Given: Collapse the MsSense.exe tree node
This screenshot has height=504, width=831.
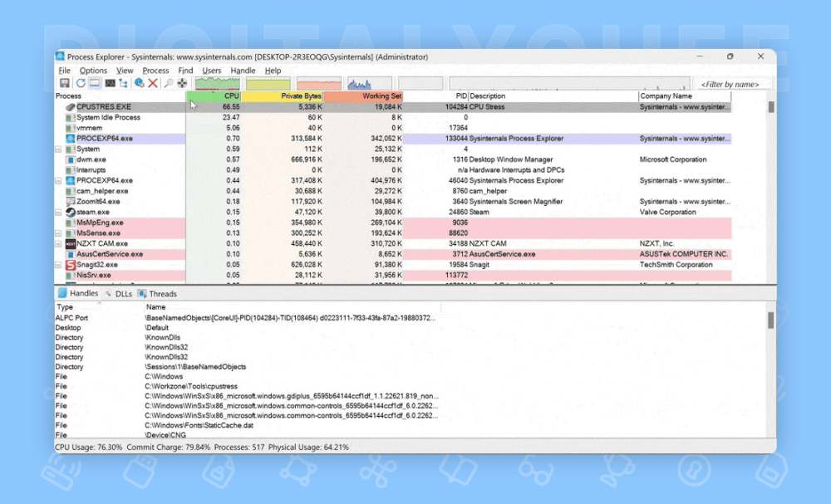Looking at the screenshot, I should click(59, 233).
